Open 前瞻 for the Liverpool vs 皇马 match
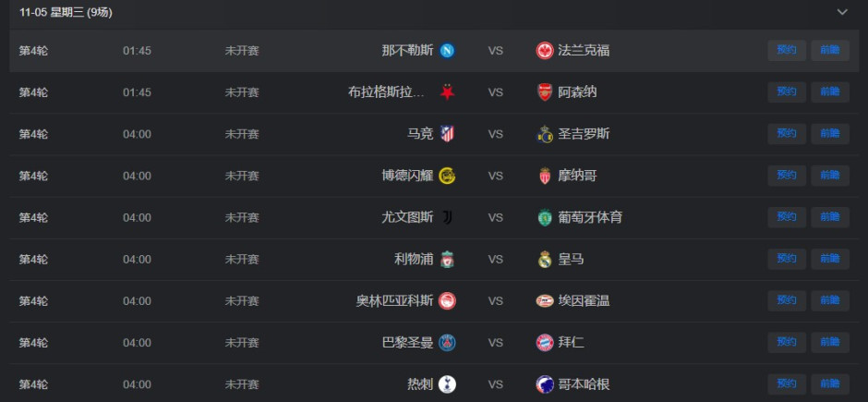Screen dimensions: 868x402 (x=829, y=259)
